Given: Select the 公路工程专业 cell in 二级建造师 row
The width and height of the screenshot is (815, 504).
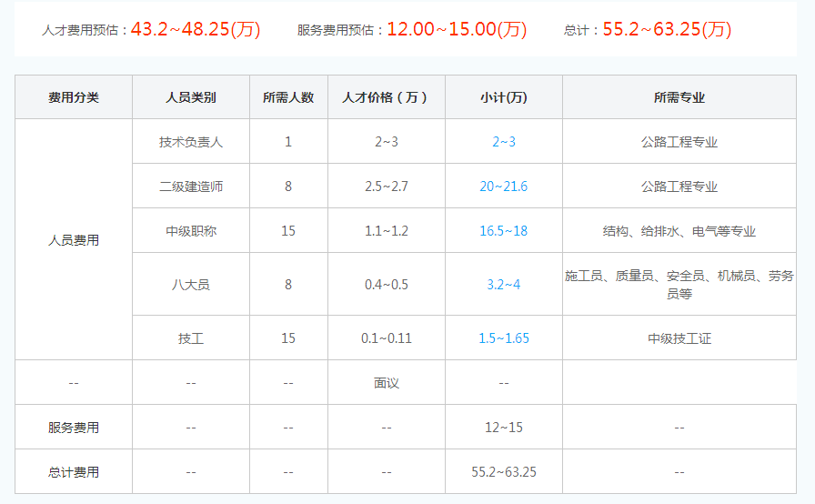Looking at the screenshot, I should (x=679, y=186).
